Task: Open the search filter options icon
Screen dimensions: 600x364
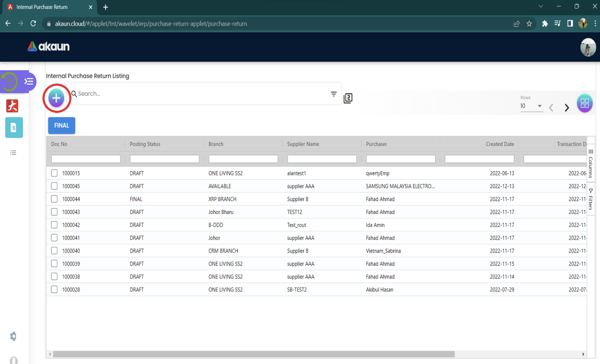Action: coord(334,94)
